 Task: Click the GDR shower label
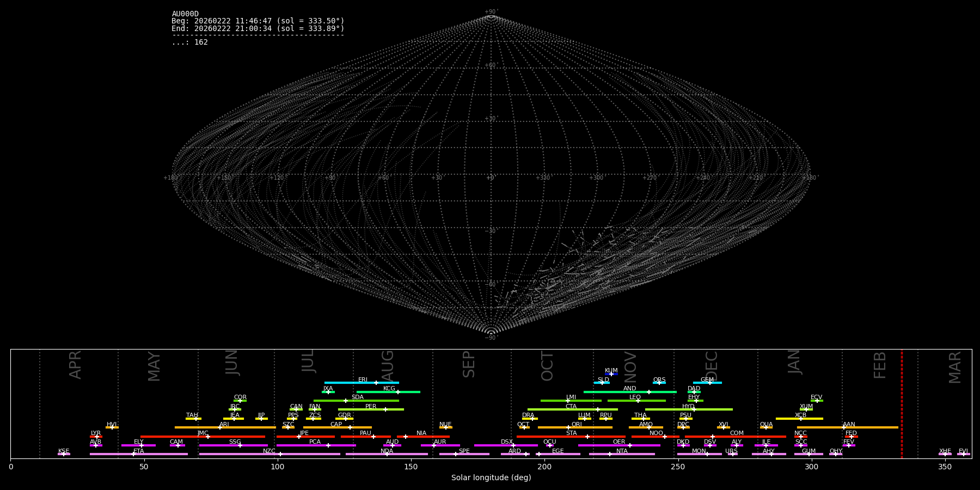coord(345,415)
